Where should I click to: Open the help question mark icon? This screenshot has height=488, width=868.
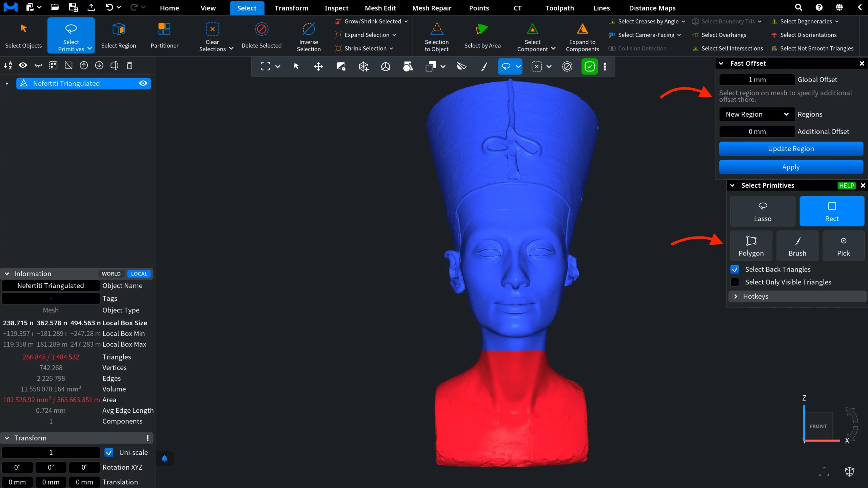[819, 7]
